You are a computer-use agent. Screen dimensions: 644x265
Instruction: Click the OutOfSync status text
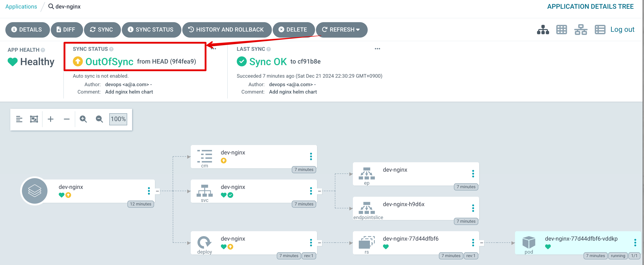pos(109,62)
